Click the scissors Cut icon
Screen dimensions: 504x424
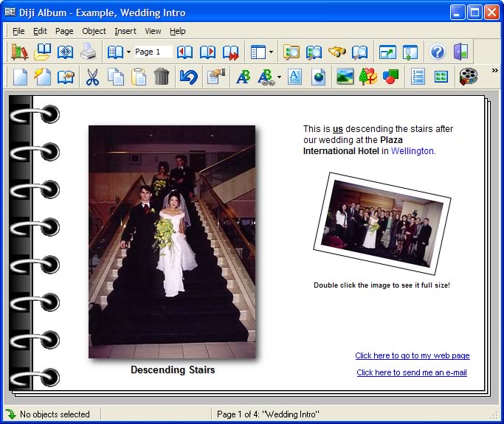[x=92, y=77]
